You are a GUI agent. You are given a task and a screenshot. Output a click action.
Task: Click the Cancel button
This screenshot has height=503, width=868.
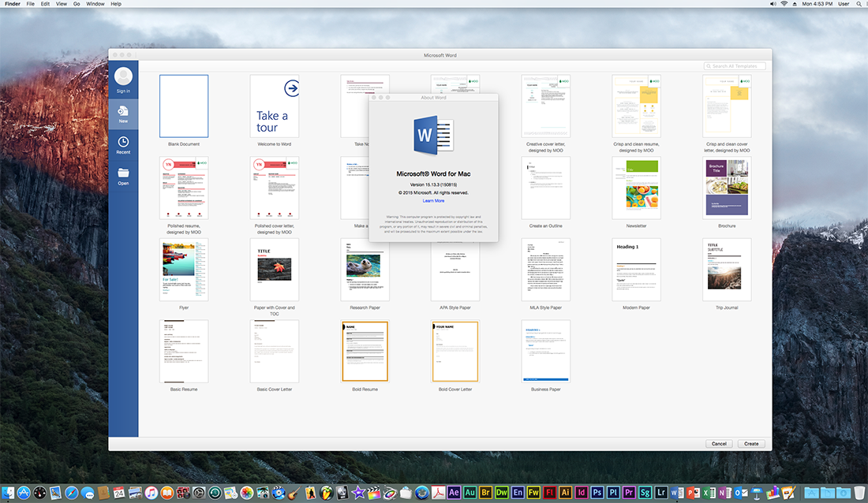719,444
